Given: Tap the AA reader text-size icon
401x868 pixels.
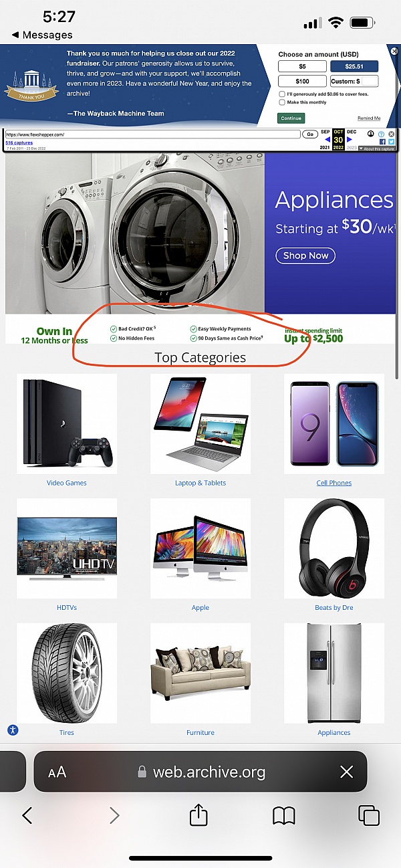Looking at the screenshot, I should pos(57,772).
